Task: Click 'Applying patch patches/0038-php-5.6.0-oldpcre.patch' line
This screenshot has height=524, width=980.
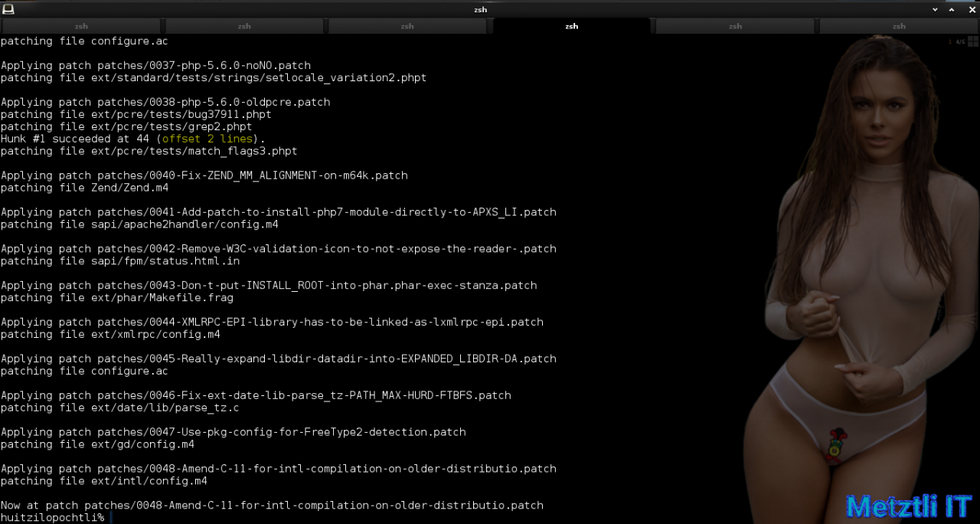Action: (165, 102)
